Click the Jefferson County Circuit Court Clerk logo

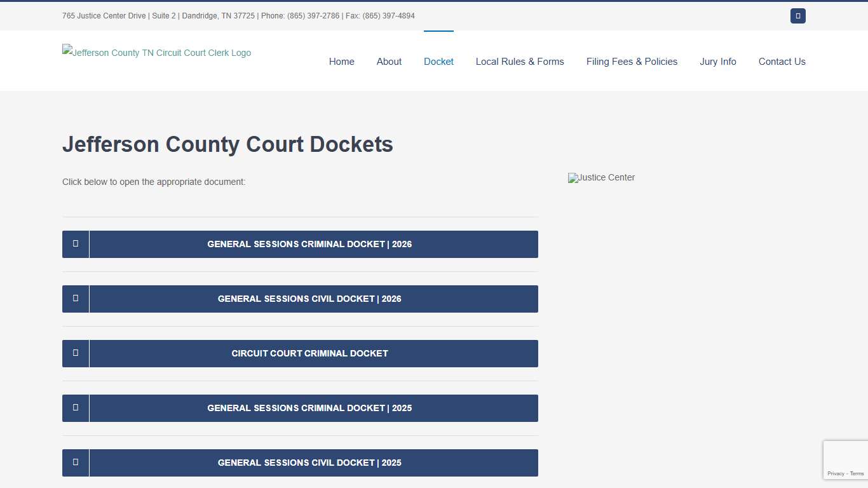(x=156, y=53)
